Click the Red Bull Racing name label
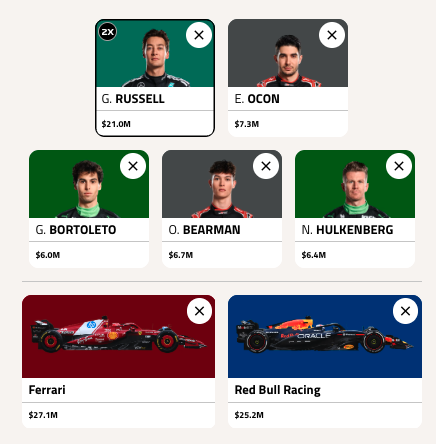This screenshot has height=444, width=436. [277, 390]
